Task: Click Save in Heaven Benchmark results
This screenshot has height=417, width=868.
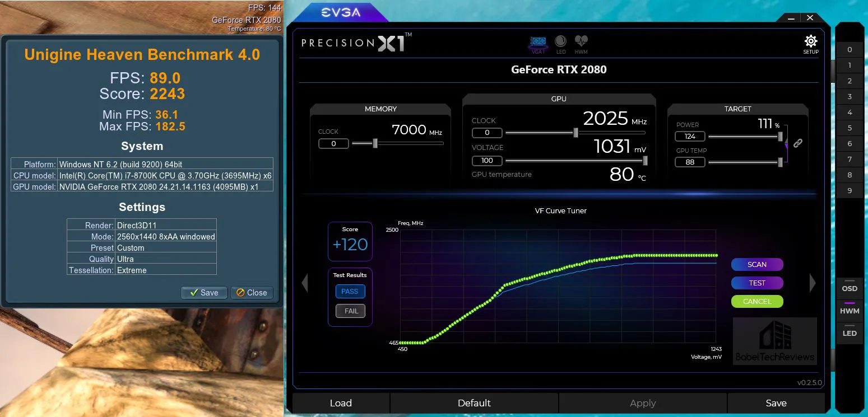Action: pyautogui.click(x=204, y=292)
